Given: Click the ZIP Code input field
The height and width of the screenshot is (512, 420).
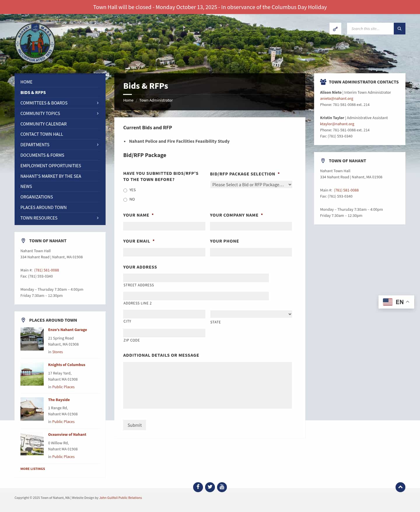Looking at the screenshot, I should click(164, 333).
